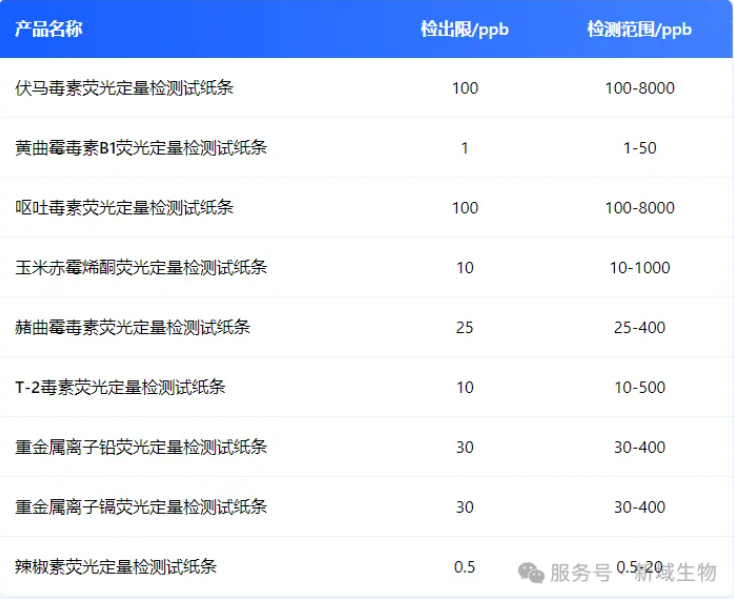
Task: Select the 黄曲霉毒素B1荧光定量检测试纸条 product name
Action: 141,148
